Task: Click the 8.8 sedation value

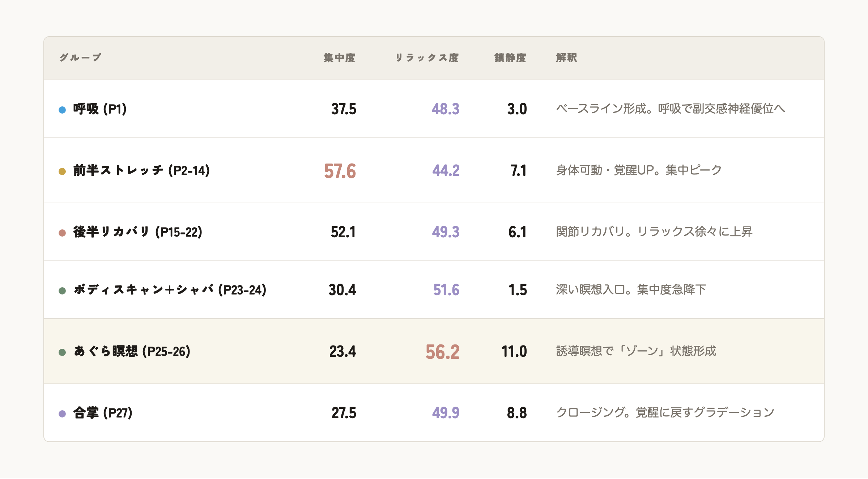Action: click(x=517, y=413)
